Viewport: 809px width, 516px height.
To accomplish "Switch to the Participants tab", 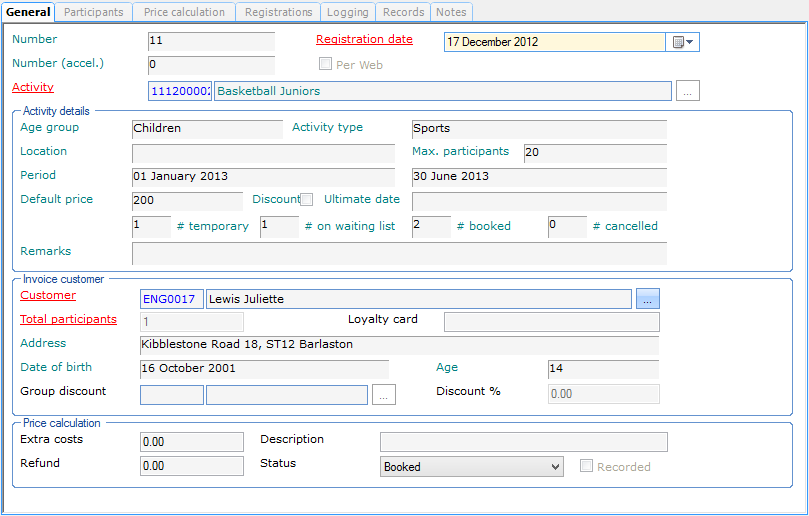I will pos(94,12).
